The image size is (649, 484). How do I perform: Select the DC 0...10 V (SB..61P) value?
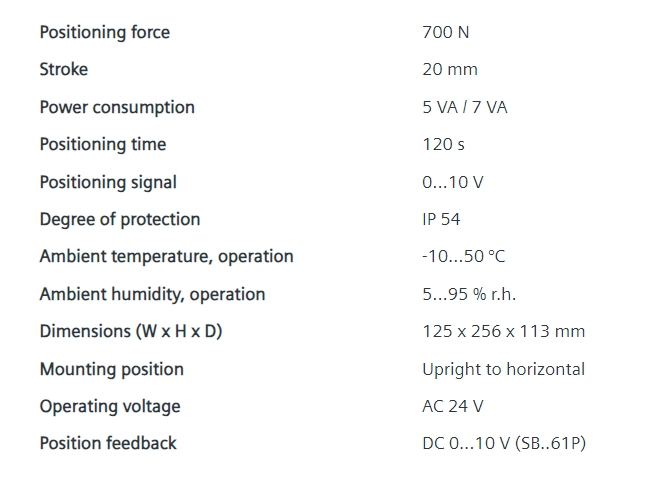click(504, 443)
